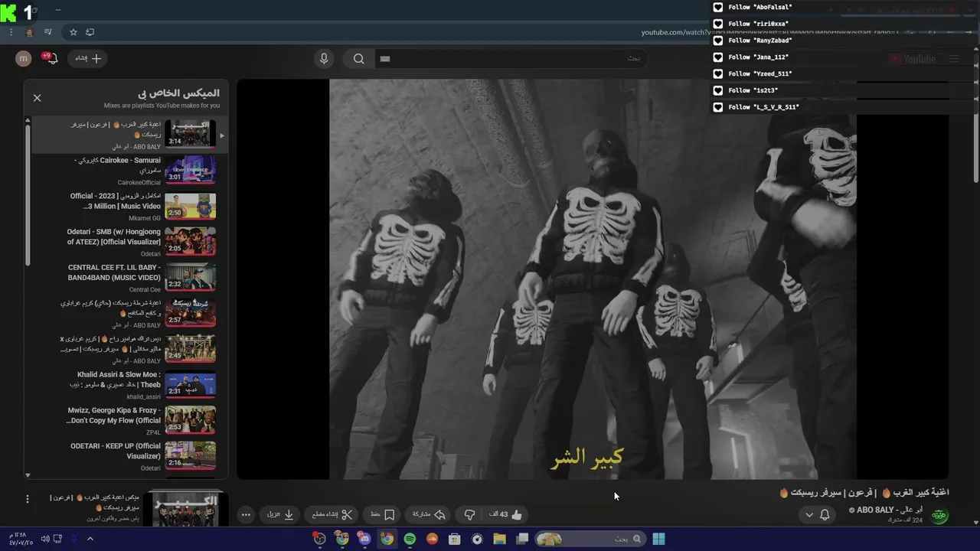Open the account avatar 'm'

click(24, 59)
